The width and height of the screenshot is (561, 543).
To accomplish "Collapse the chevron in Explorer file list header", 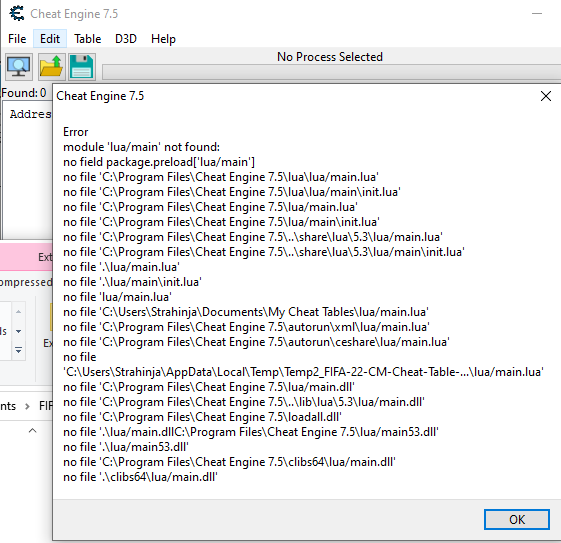I will [x=32, y=430].
